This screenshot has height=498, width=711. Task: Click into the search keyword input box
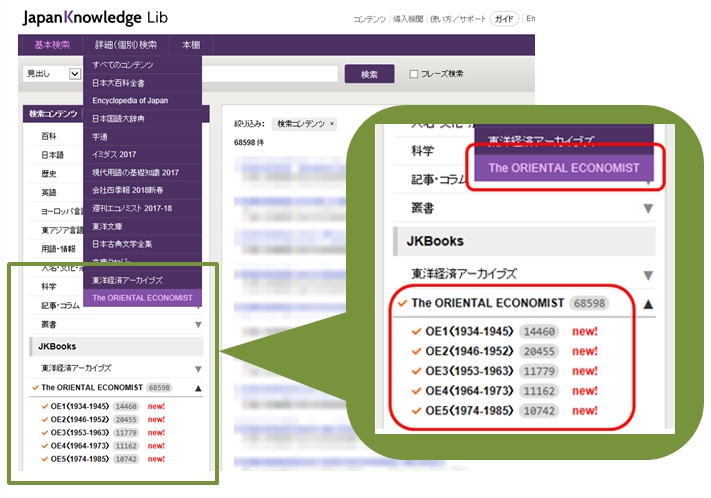pos(270,73)
